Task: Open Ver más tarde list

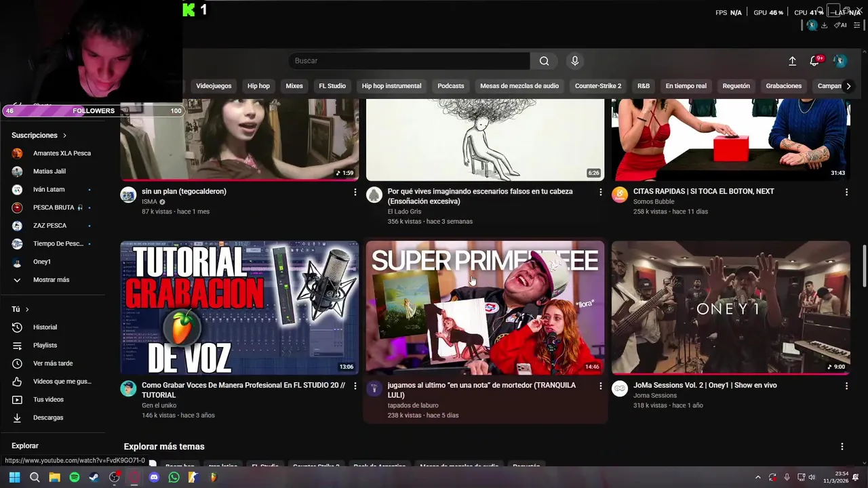Action: tap(52, 363)
